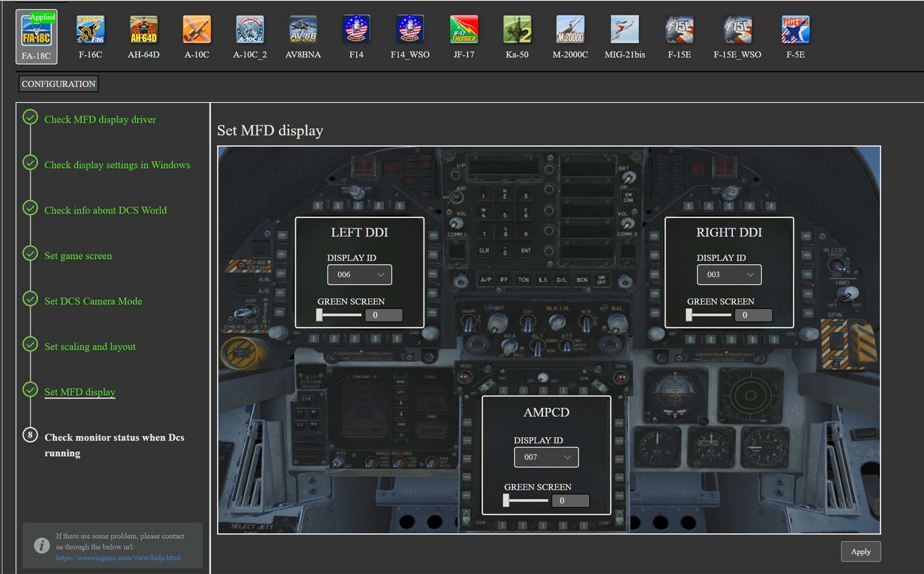Click the Check MFD display driver checkmark
This screenshot has height=574, width=924.
tap(30, 117)
